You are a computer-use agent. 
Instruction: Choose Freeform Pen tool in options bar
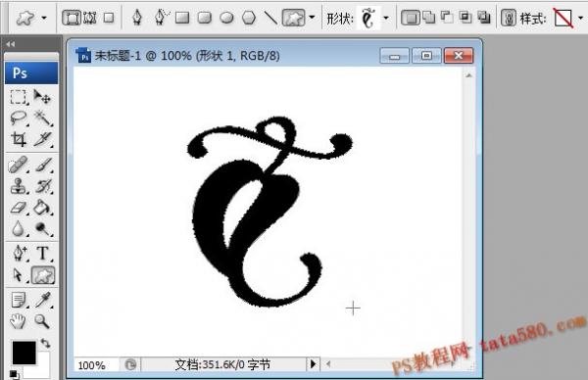coord(161,18)
